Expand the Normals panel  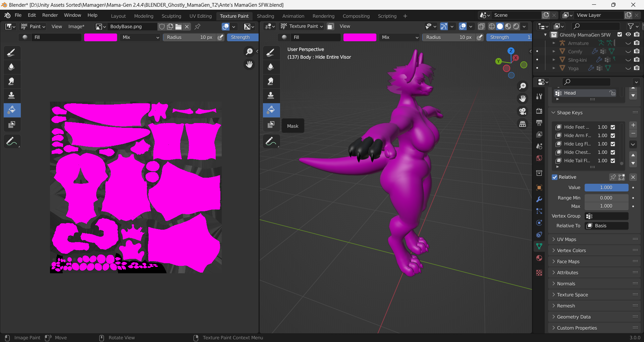[x=566, y=284]
